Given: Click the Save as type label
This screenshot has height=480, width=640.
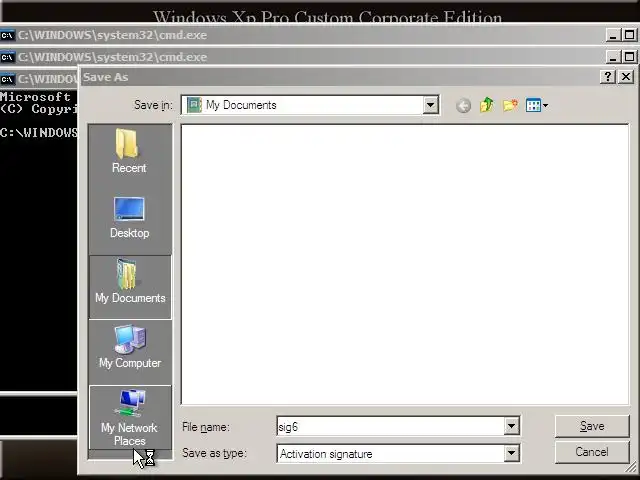Looking at the screenshot, I should [214, 453].
